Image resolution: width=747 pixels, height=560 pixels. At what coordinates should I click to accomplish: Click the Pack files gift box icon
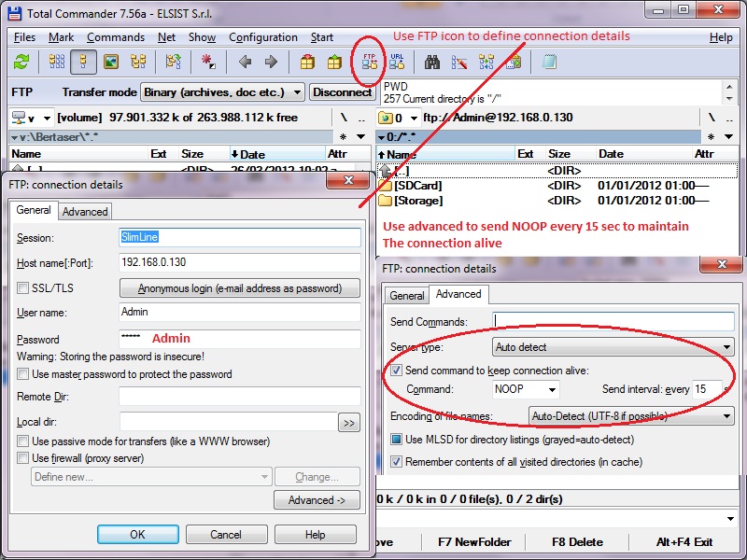[x=307, y=62]
